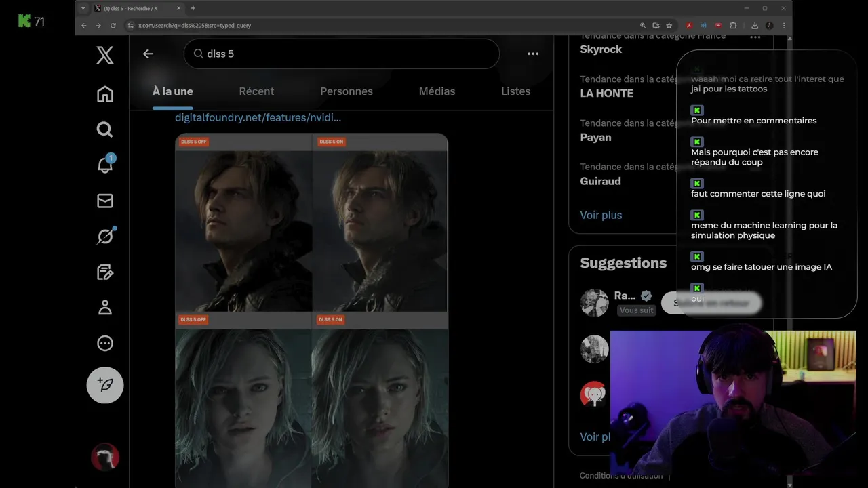868x488 pixels.
Task: Follow back the Ra... suggested account
Action: coord(711,303)
